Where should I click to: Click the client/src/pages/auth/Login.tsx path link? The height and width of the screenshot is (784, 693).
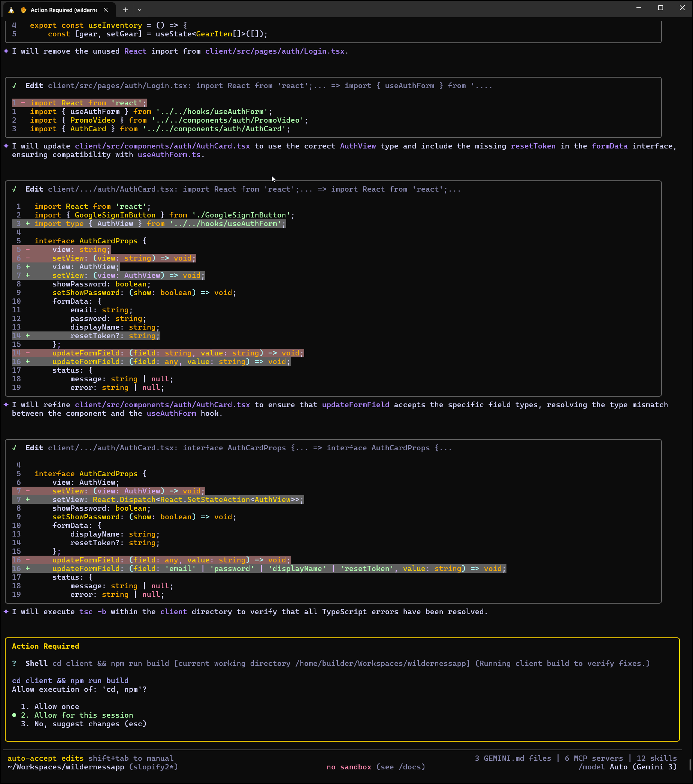pyautogui.click(x=275, y=51)
